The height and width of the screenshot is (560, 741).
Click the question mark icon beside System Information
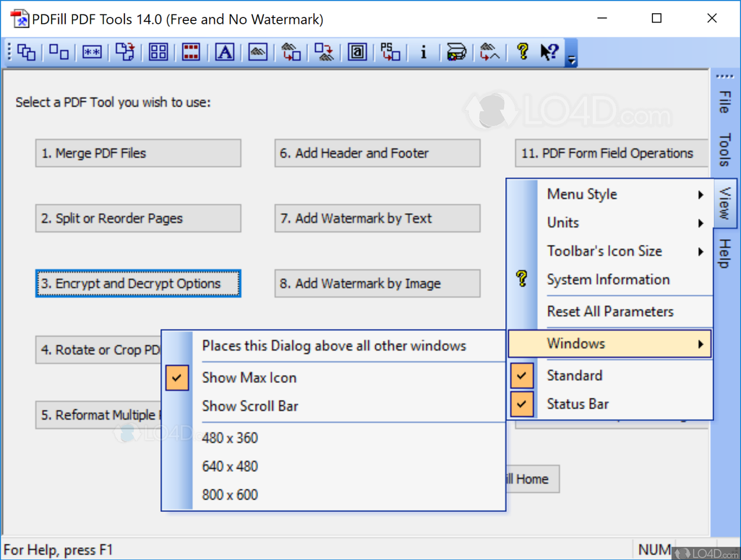pyautogui.click(x=522, y=279)
